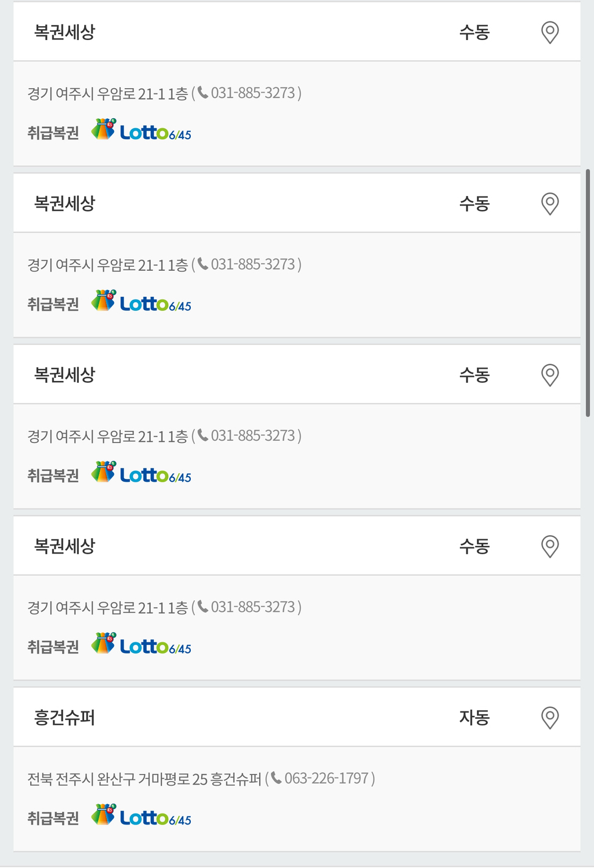Show map for fourth 복권세상 entry
This screenshot has width=594, height=868.
(x=550, y=546)
